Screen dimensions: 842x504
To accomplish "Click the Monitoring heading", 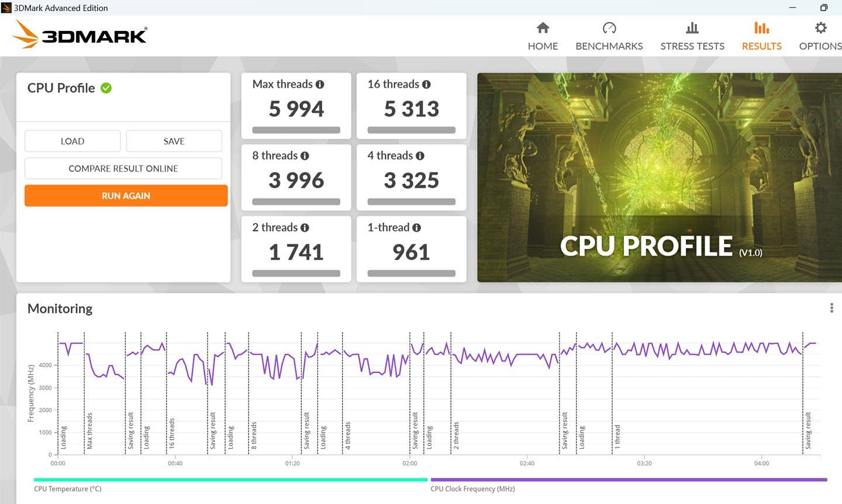I will [60, 308].
